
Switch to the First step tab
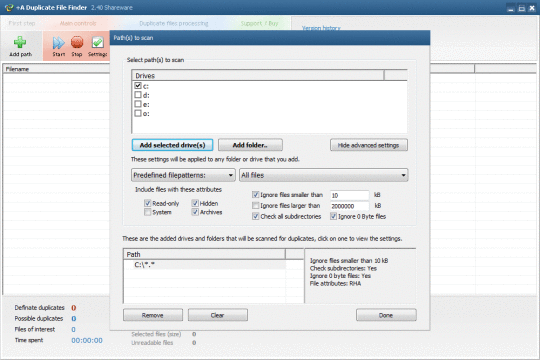point(22,23)
